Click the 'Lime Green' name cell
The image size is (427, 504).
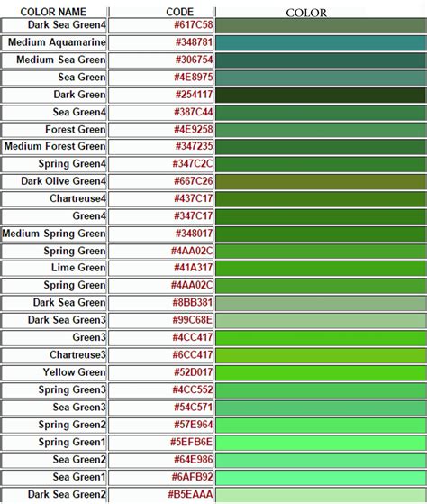click(54, 269)
